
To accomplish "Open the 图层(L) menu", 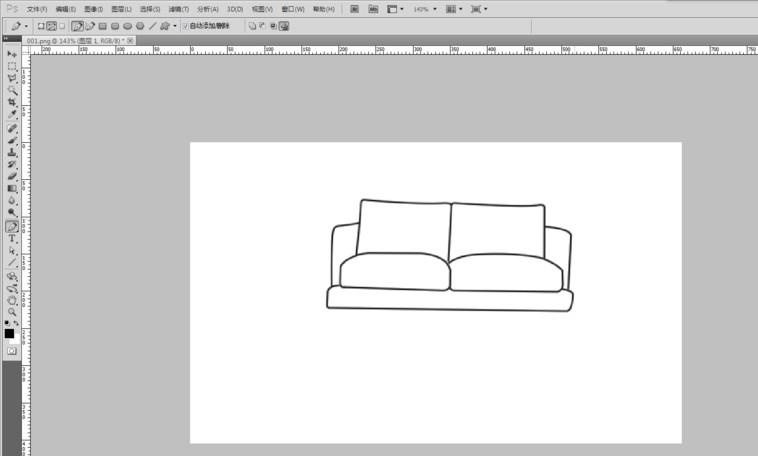I will coord(121,9).
